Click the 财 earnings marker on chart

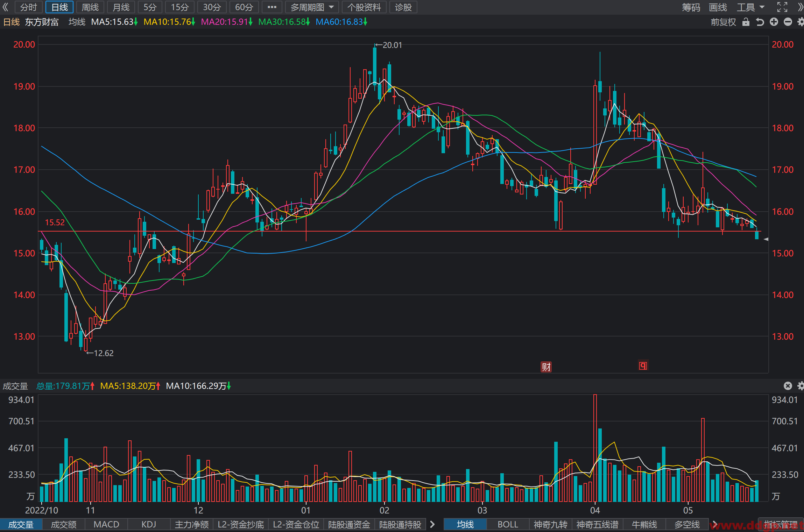click(x=546, y=367)
